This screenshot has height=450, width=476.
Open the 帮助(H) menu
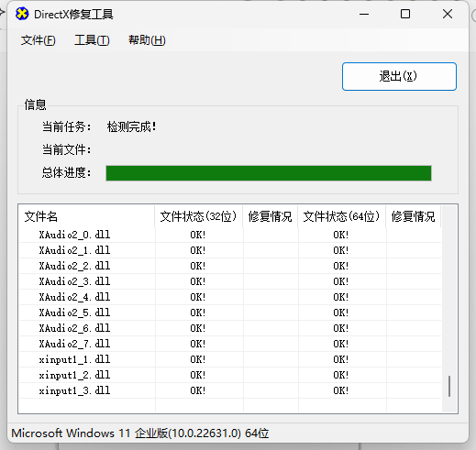[x=147, y=40]
